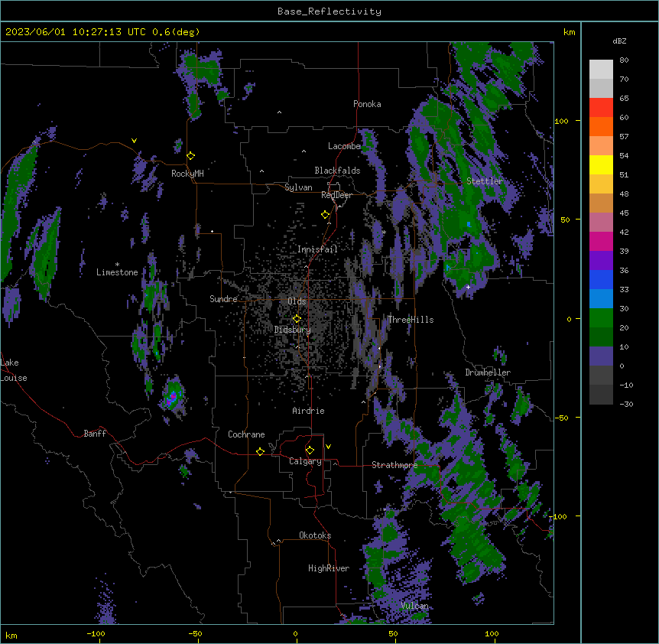Viewport: 659px width, 644px height.
Task: Click the -100 tick on the bottom axis
Action: (x=96, y=633)
